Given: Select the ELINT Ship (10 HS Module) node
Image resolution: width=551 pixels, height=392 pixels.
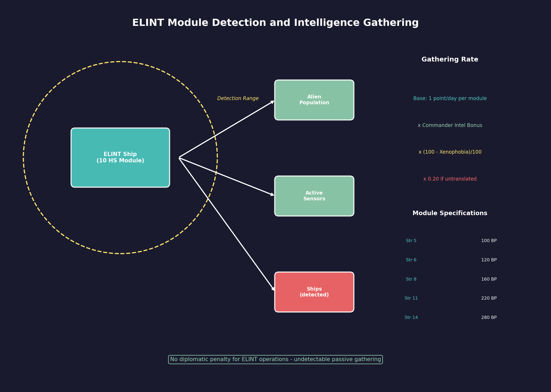Looking at the screenshot, I should point(120,158).
